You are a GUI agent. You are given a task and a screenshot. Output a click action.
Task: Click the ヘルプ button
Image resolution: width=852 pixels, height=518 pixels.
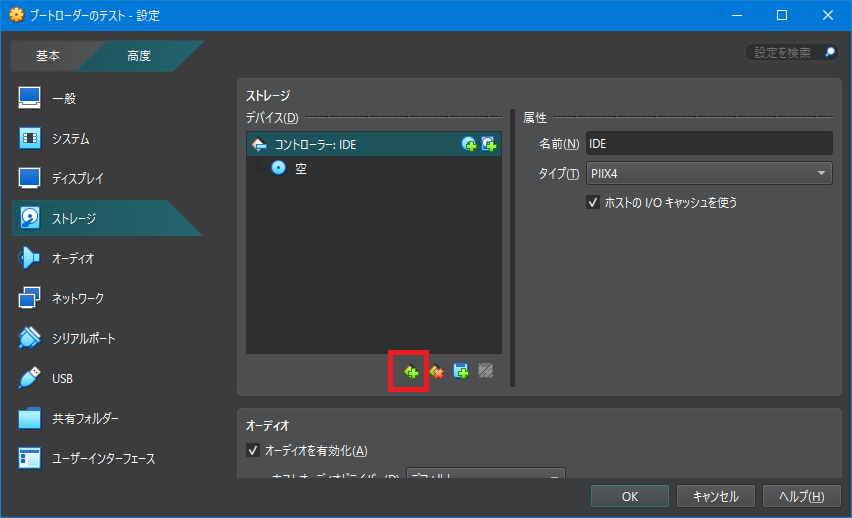point(801,496)
